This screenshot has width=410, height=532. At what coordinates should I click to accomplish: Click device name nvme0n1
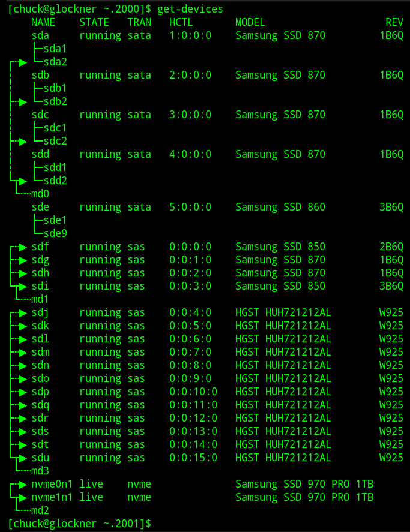(x=52, y=484)
